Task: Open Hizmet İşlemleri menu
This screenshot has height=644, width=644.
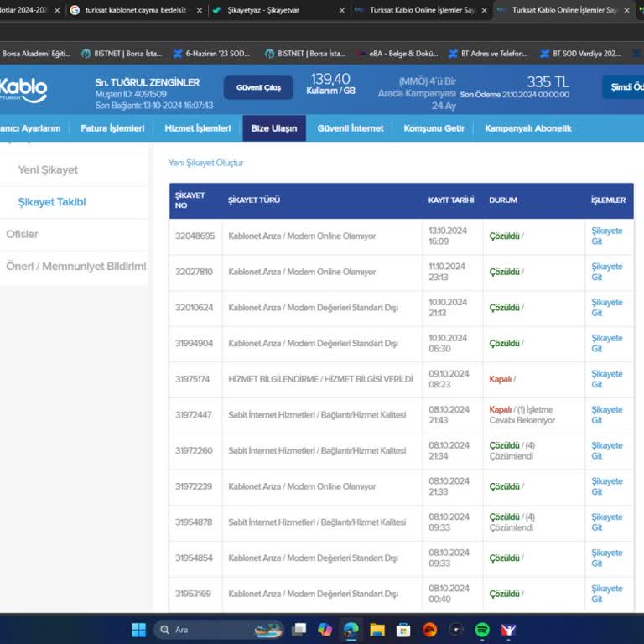Action: [x=198, y=128]
